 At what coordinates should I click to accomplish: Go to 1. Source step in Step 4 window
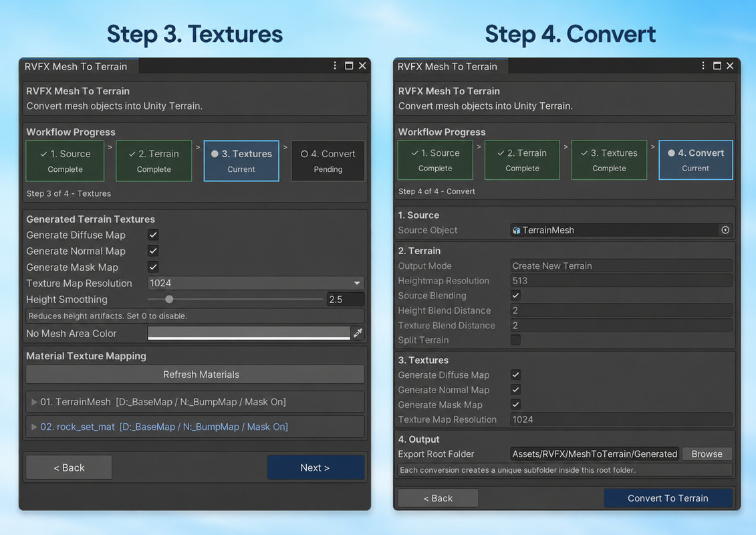click(x=435, y=160)
